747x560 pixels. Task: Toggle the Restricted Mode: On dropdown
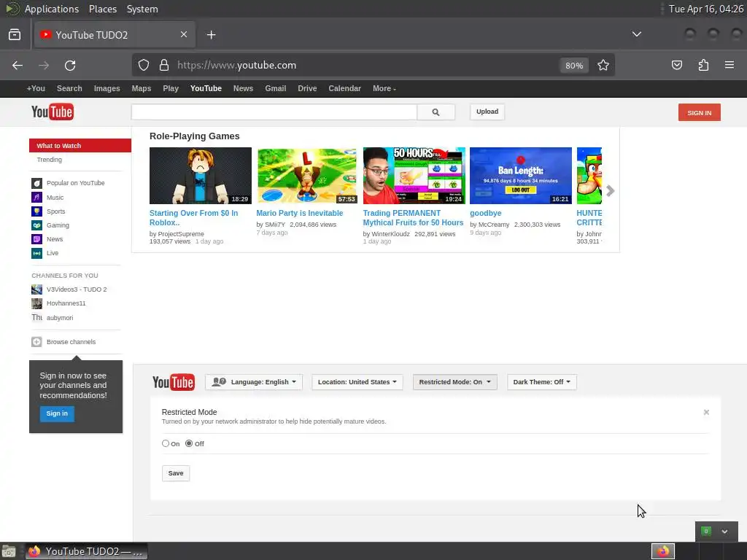(455, 382)
